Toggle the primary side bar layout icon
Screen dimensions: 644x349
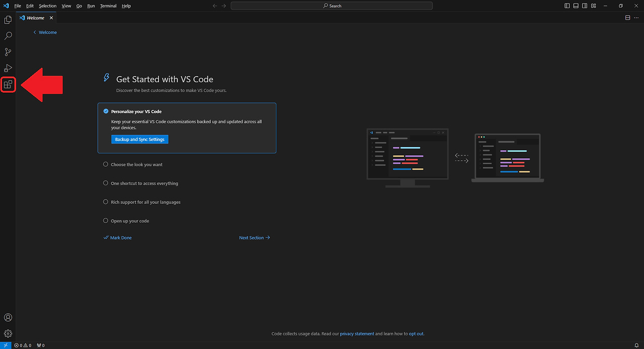[567, 6]
